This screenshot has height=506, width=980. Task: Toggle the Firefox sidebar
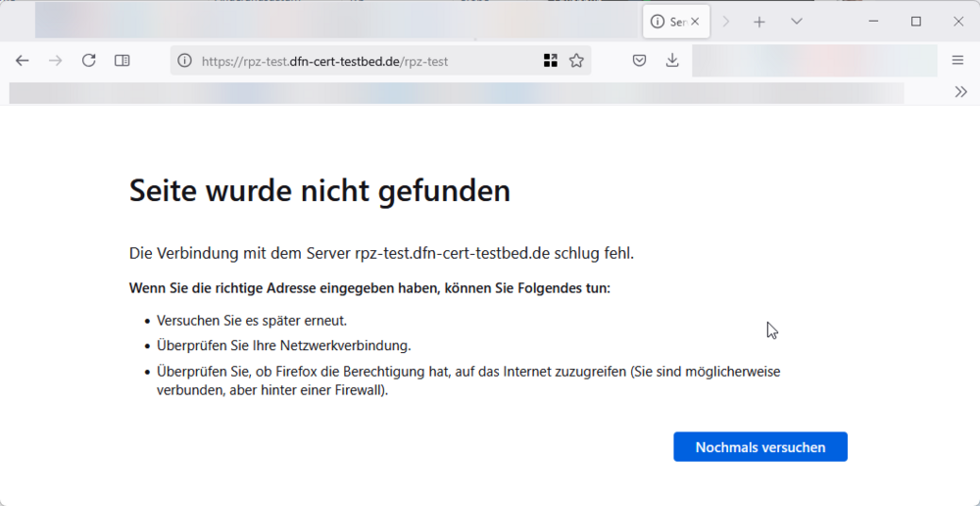122,61
